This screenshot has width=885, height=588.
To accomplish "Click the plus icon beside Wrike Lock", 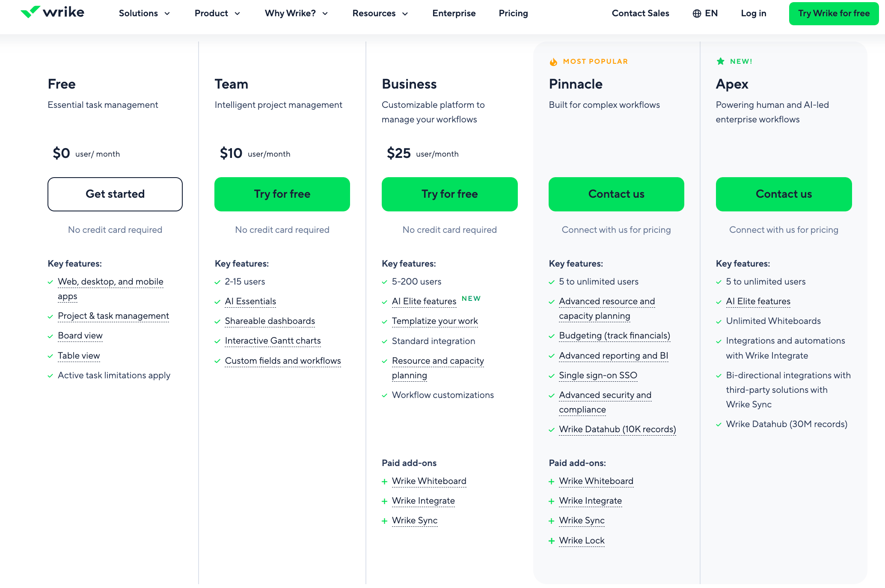I will [551, 540].
